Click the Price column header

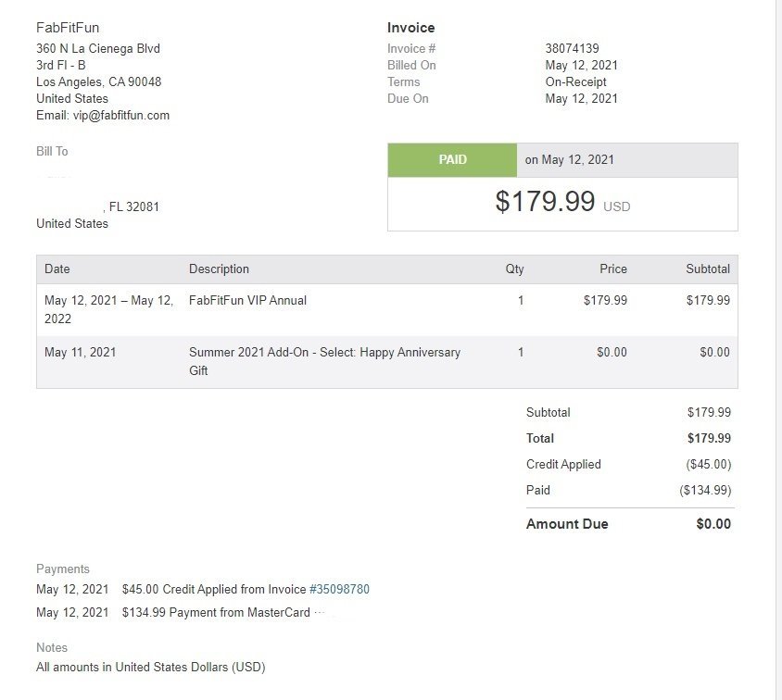[612, 269]
